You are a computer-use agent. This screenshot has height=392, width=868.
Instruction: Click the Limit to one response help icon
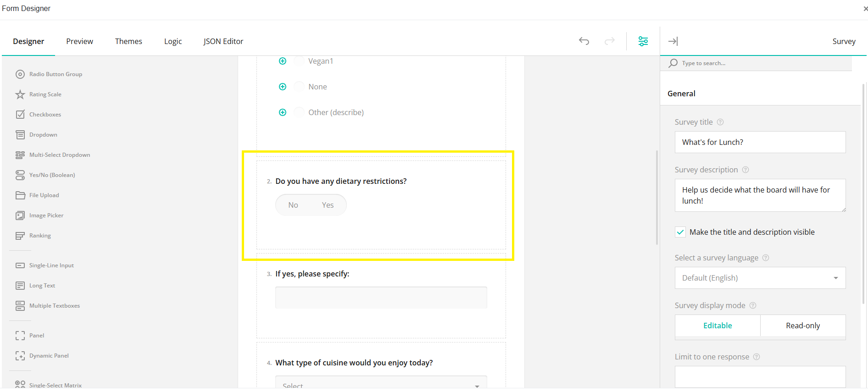pos(757,357)
